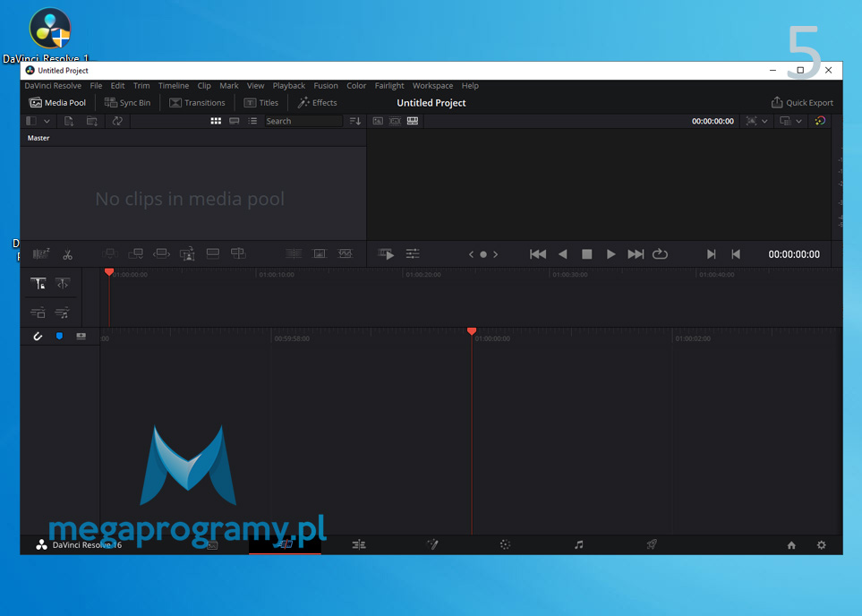This screenshot has height=616, width=862.
Task: Open the viewer Tools sliders icon
Action: click(x=413, y=253)
